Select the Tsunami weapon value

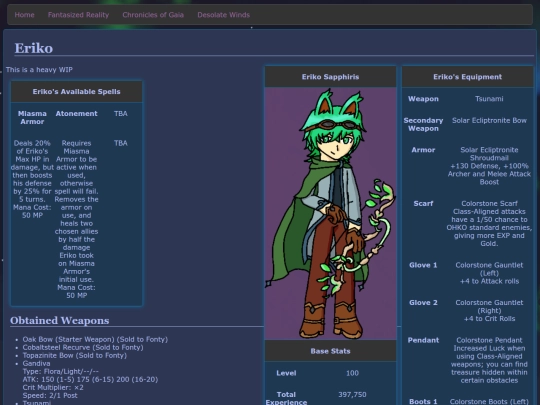(489, 99)
